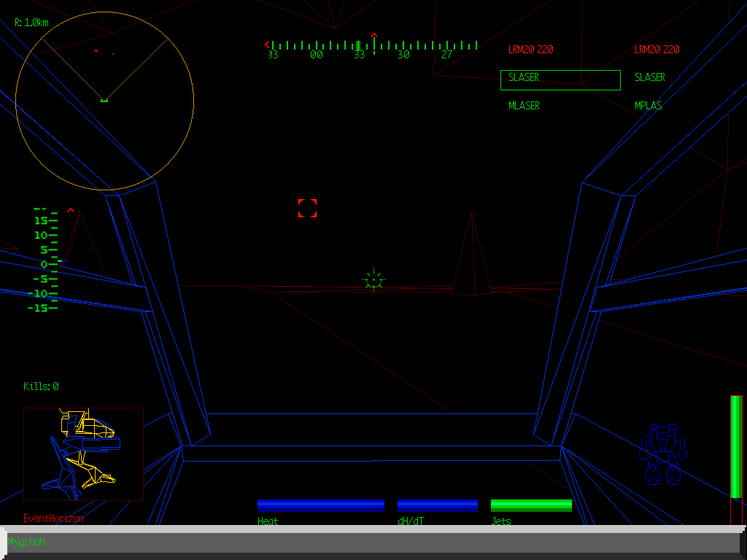Select the MPLAS weapon entry

point(649,106)
